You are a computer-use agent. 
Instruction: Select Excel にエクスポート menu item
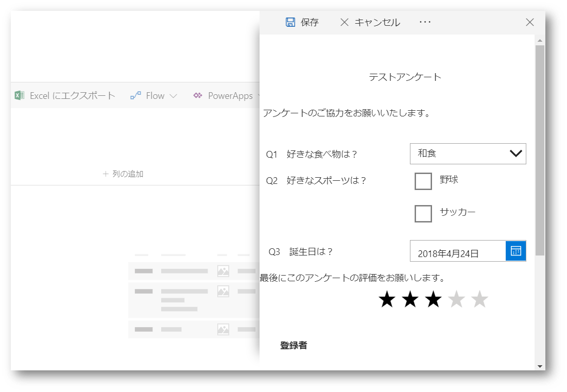72,96
